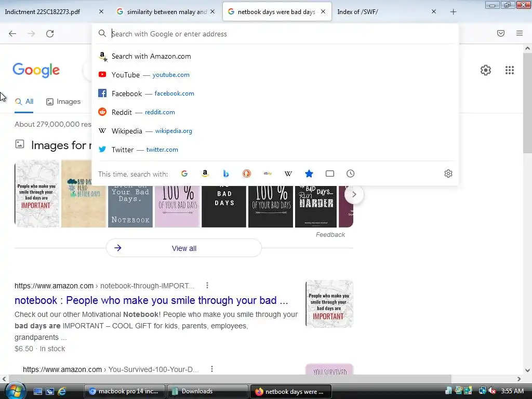Viewport: 532px width, 399px height.
Task: Open Google quick settings gear
Action: (x=486, y=70)
